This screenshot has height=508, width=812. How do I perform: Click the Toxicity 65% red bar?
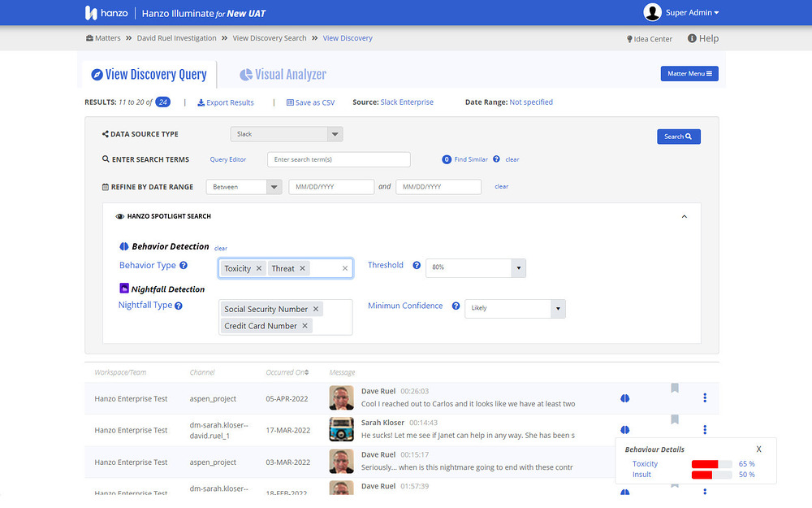click(x=705, y=464)
